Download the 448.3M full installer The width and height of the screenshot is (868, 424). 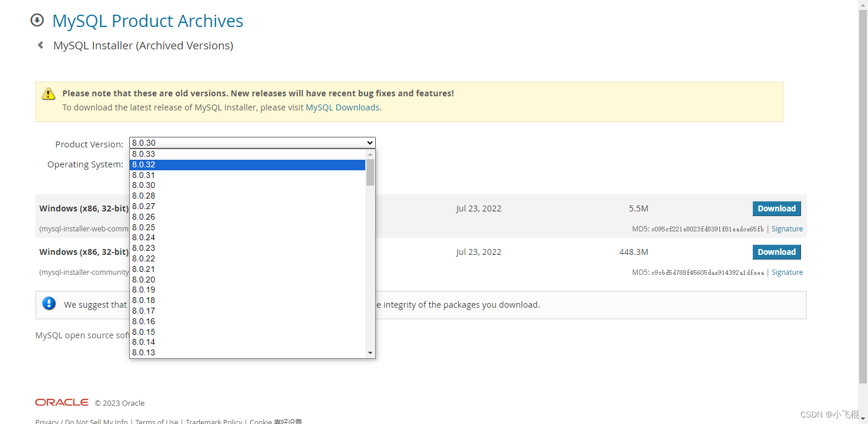[776, 252]
